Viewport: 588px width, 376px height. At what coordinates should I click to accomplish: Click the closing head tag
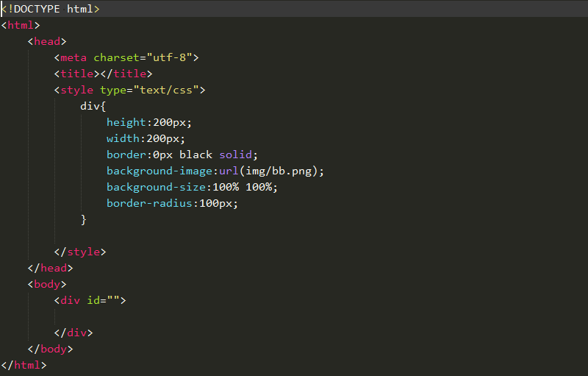coord(50,268)
